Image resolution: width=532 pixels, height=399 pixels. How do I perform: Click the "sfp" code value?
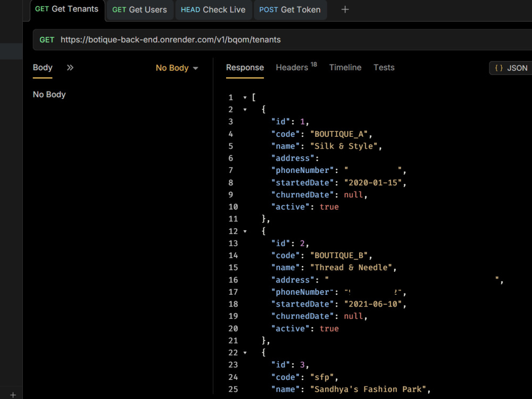coord(322,377)
